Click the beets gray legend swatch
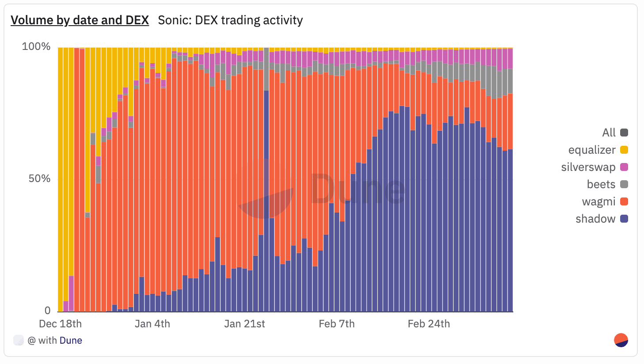 [x=624, y=184]
